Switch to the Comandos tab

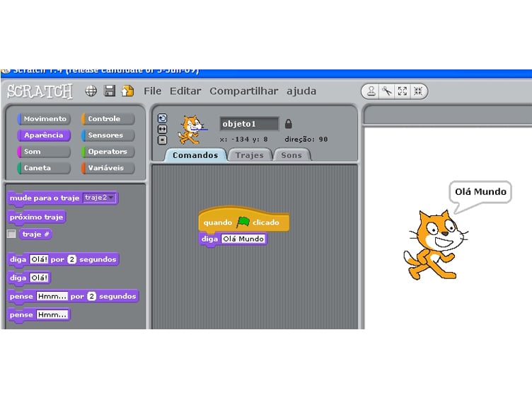click(x=195, y=155)
